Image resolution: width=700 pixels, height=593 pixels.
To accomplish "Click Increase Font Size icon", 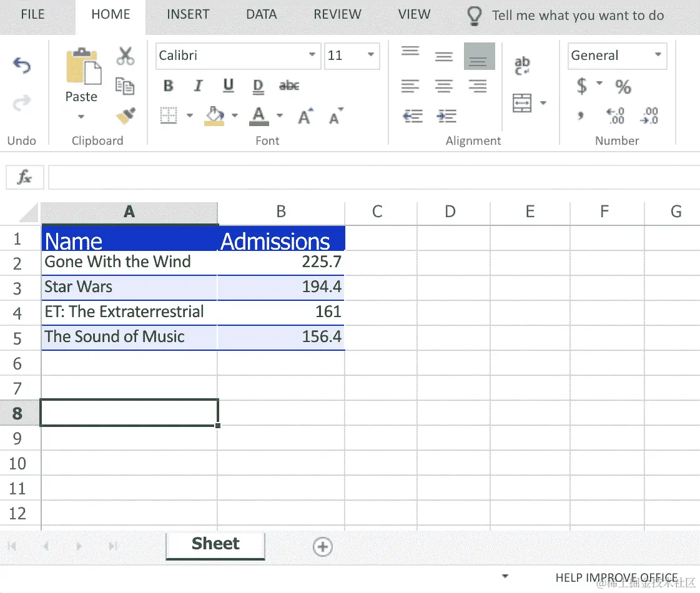I will coord(306,116).
